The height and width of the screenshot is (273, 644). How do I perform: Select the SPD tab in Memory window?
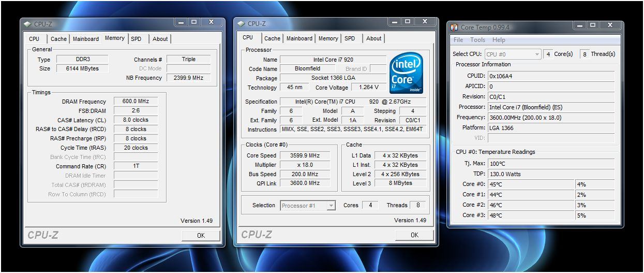click(x=136, y=39)
